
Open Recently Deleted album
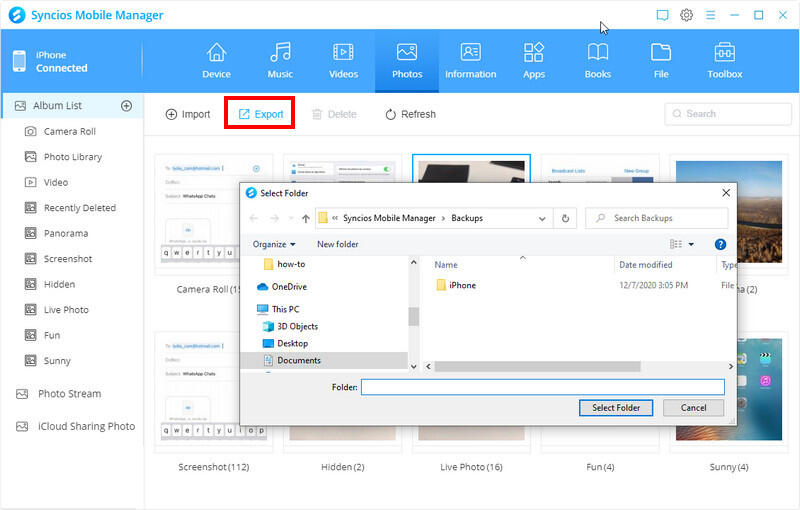coord(80,208)
